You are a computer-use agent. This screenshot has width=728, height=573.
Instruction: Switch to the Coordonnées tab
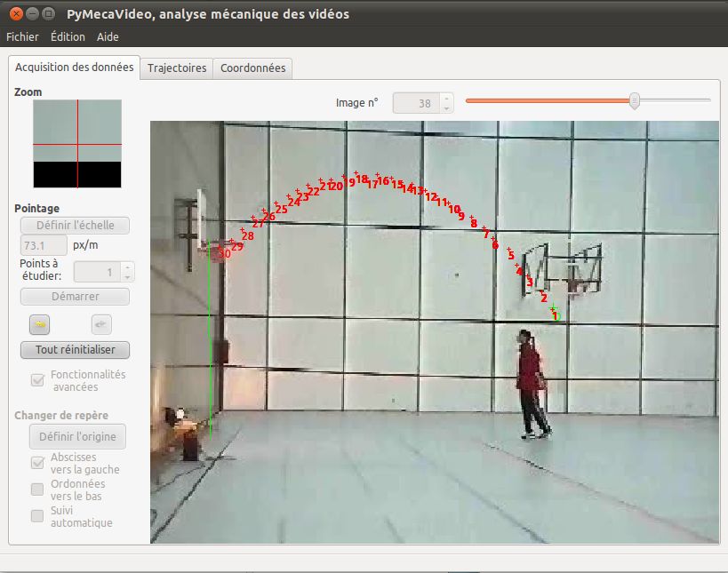pyautogui.click(x=252, y=68)
